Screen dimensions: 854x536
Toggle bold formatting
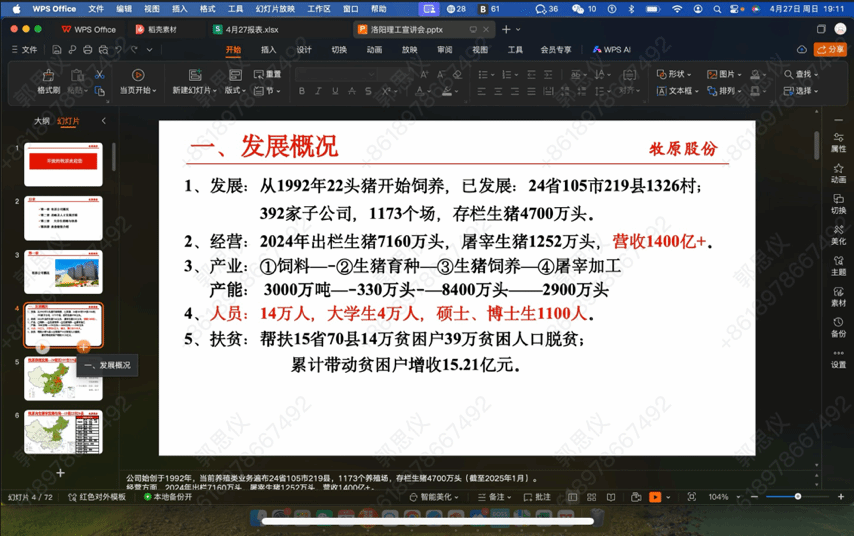[302, 91]
